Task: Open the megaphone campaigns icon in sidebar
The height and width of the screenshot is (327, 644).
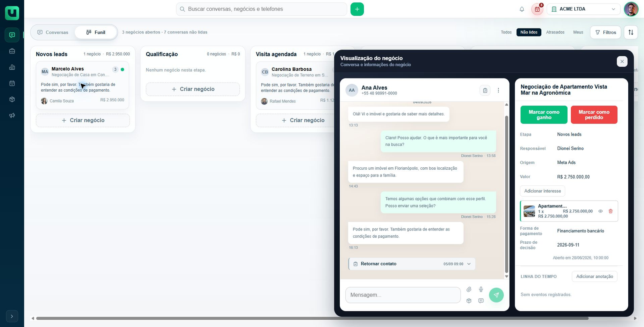Action: 12,115
